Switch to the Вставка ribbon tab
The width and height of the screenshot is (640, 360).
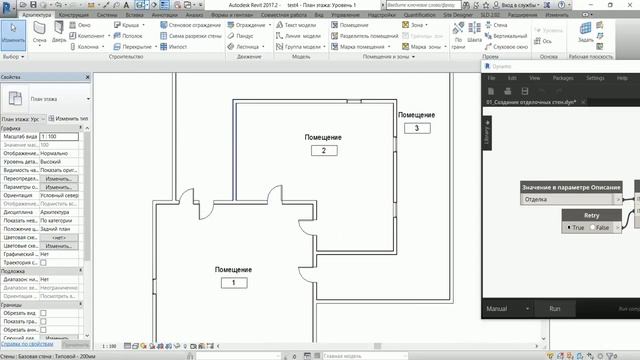click(x=134, y=15)
